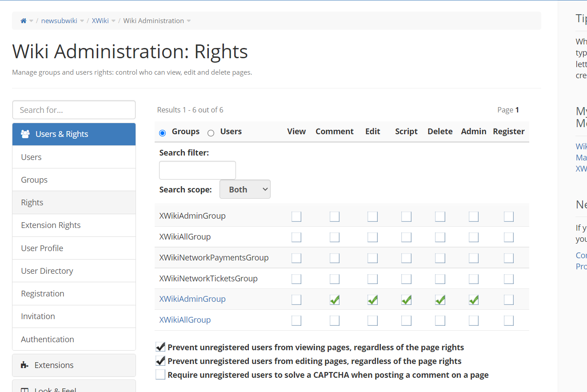Open Registration in the sidebar

[x=74, y=294]
